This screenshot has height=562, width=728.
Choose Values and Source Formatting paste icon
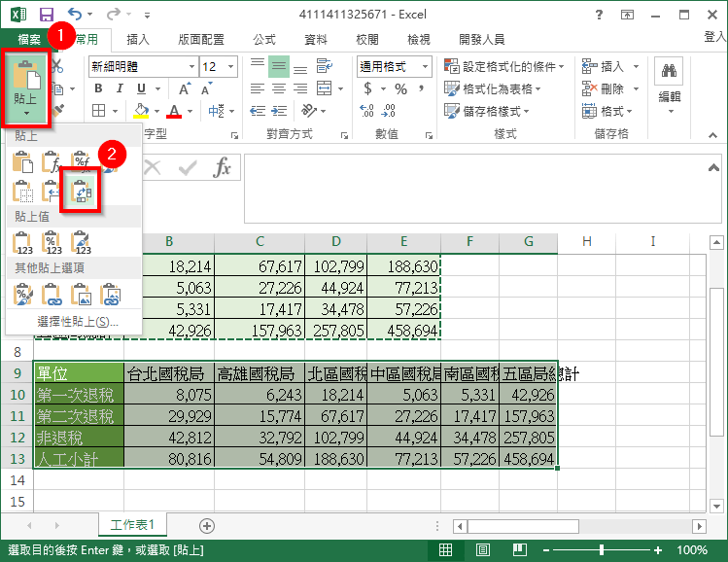(x=81, y=243)
